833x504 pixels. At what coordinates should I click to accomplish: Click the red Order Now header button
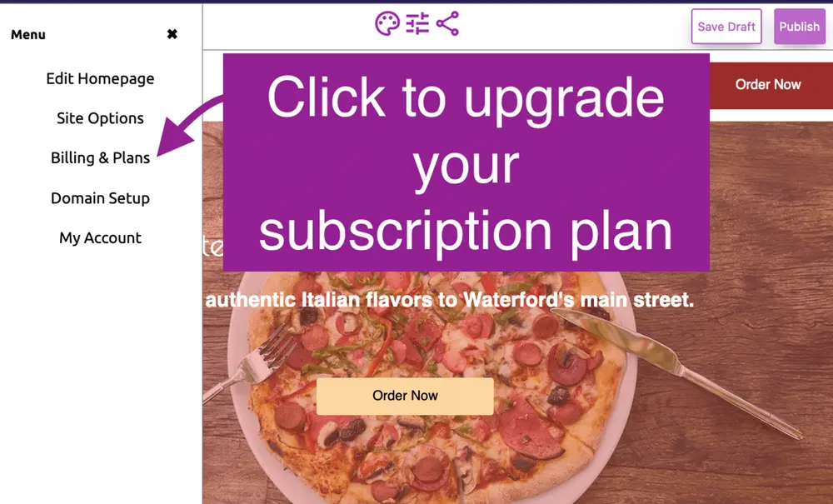pyautogui.click(x=768, y=85)
